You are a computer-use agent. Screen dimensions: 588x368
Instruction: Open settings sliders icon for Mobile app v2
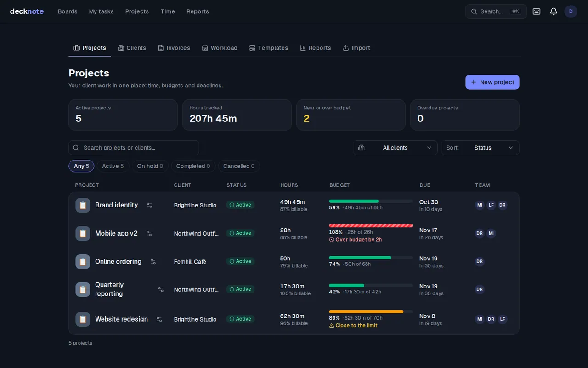(149, 233)
